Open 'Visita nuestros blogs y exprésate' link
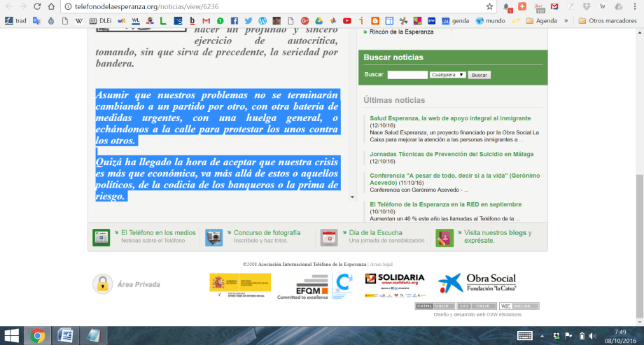Viewport: 644px width, 345px height. click(x=498, y=236)
